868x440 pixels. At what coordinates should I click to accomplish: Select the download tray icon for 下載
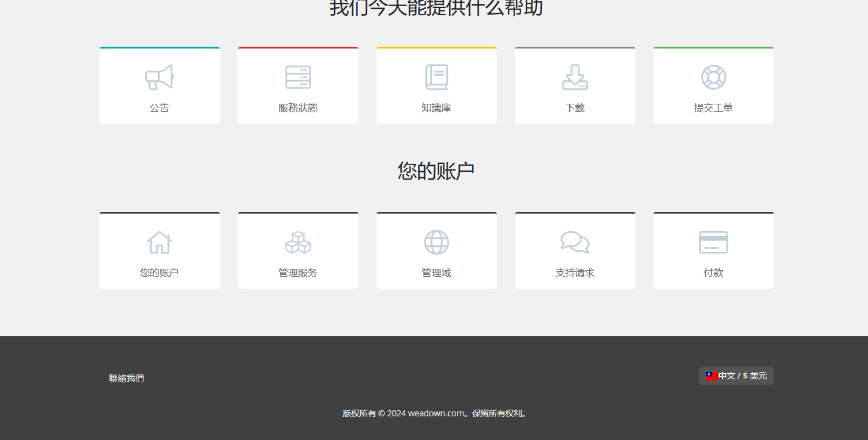coord(575,78)
